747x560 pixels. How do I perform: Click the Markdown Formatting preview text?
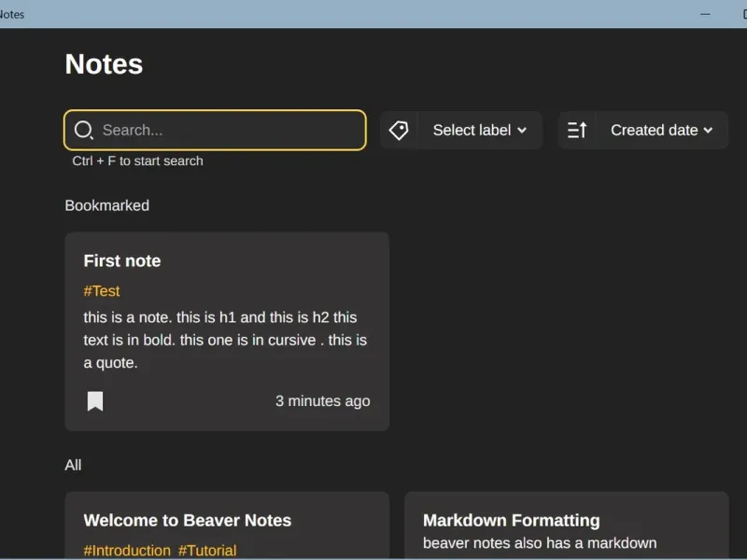(540, 543)
